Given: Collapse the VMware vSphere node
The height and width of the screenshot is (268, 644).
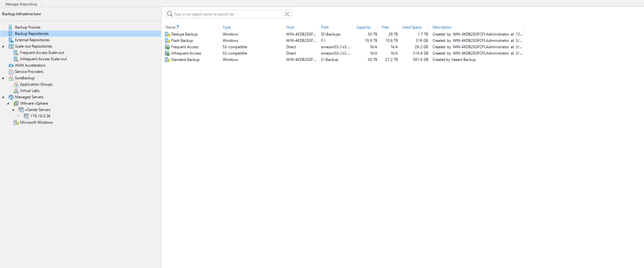Looking at the screenshot, I should 8,104.
